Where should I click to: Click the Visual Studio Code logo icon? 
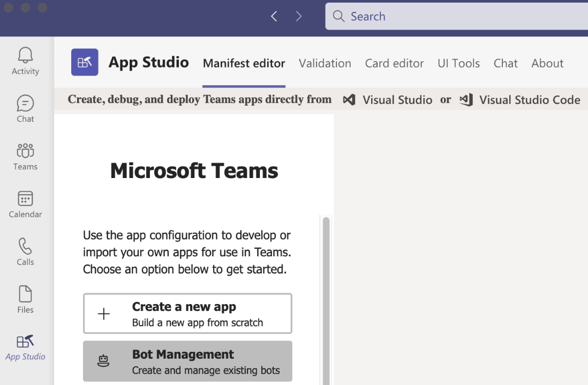tap(466, 100)
